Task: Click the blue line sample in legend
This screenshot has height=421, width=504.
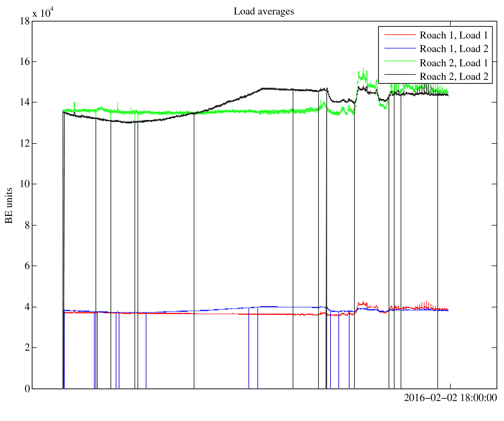Action: pos(400,48)
